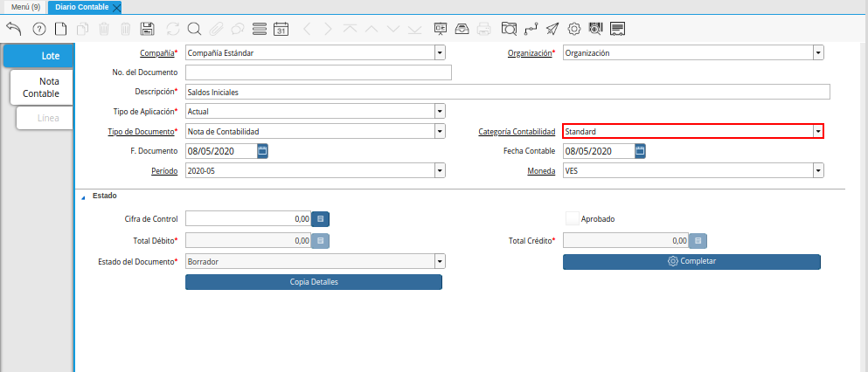Open the archive inbox tray icon
Screen dimensions: 868x372
[462, 29]
